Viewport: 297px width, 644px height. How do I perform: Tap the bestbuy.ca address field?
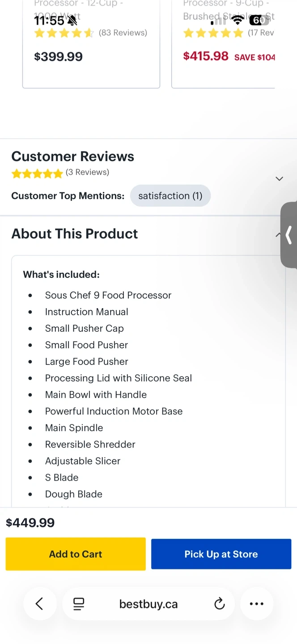pyautogui.click(x=148, y=604)
